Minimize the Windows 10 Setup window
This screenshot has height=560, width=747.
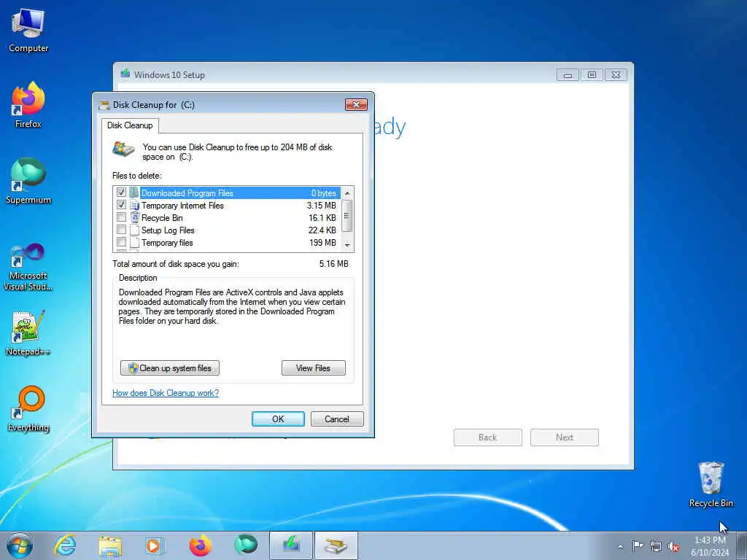[568, 75]
